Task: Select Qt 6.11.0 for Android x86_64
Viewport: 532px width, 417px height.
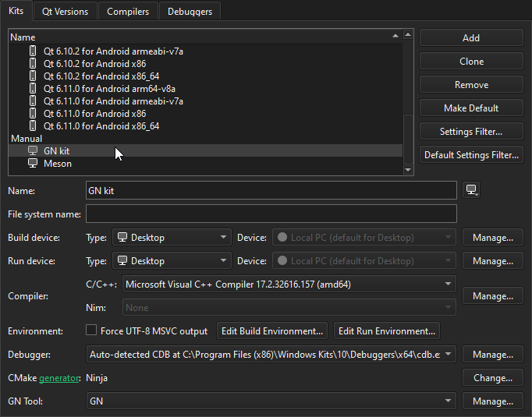Action: 206,126
